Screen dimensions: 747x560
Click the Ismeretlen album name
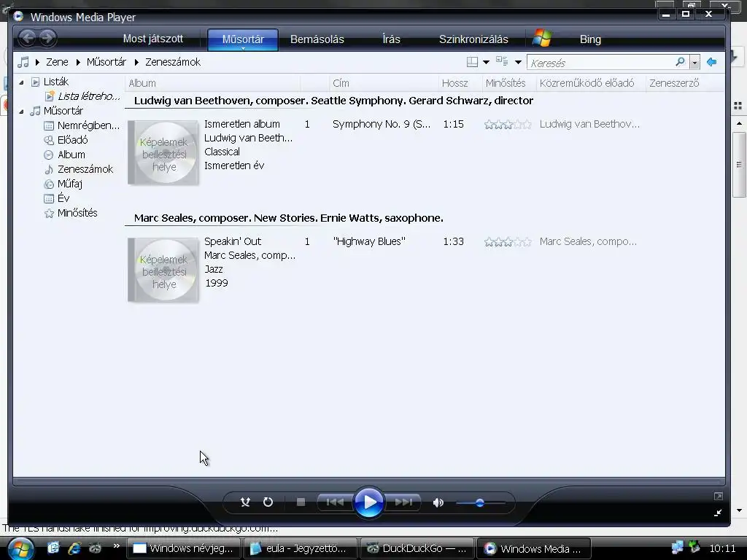(x=242, y=124)
